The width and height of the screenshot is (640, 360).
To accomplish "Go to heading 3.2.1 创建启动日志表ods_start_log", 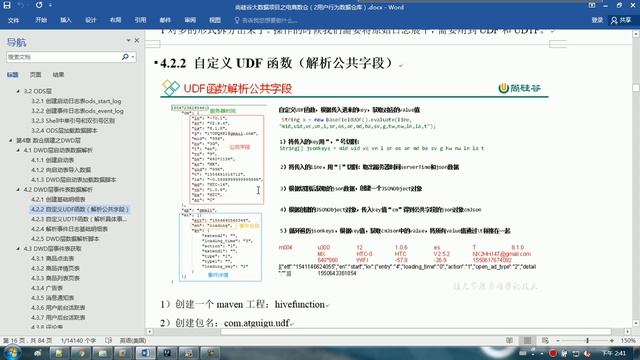I will [x=76, y=101].
